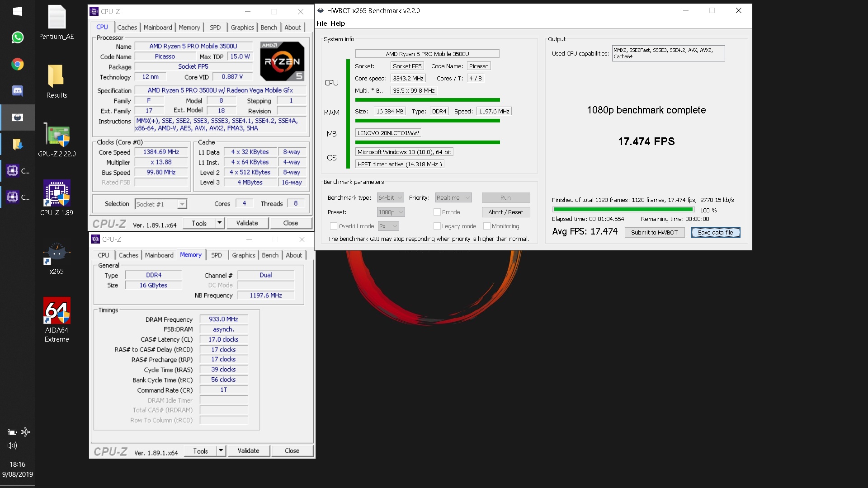
Task: Open the Pentium_AE file on desktop
Action: [57, 22]
